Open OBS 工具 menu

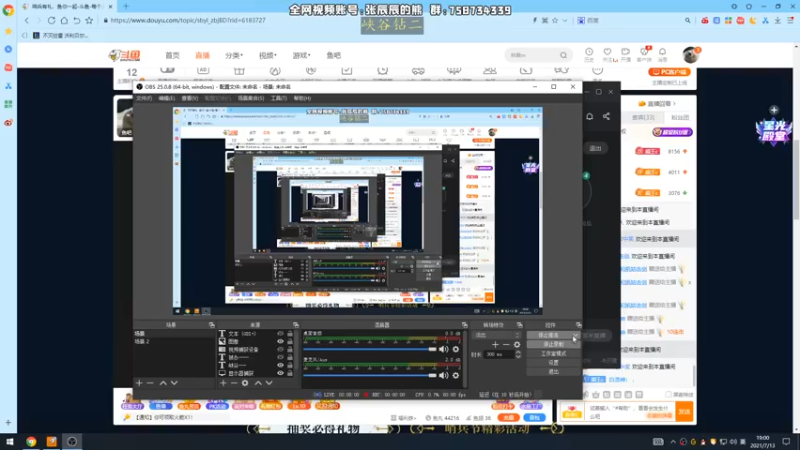(x=279, y=98)
